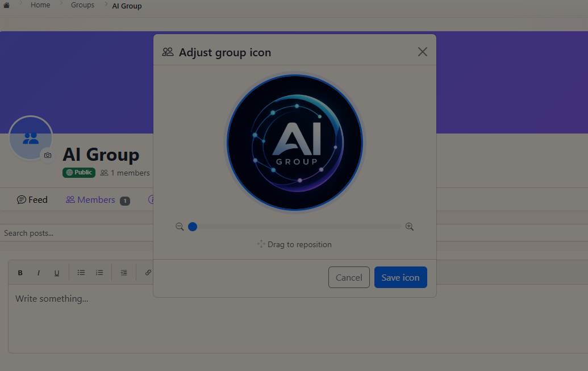Toggle italic formatting in post editor
Image resolution: width=588 pixels, height=371 pixels.
pos(39,273)
